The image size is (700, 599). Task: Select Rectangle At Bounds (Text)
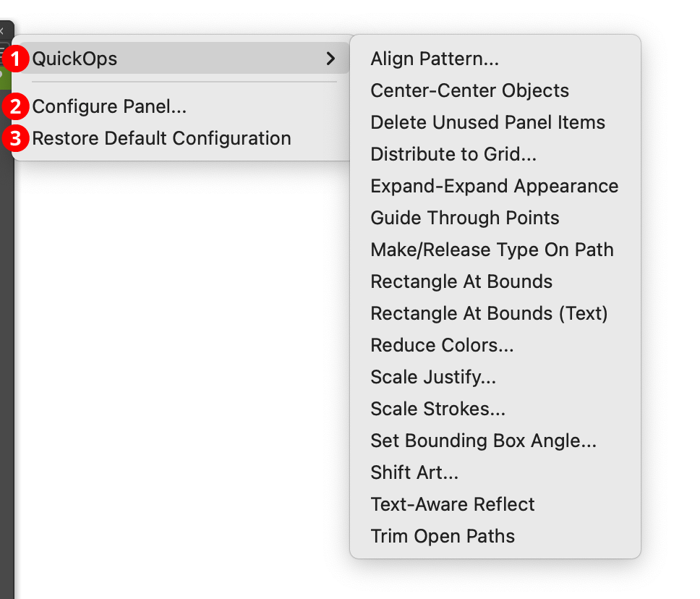[489, 313]
